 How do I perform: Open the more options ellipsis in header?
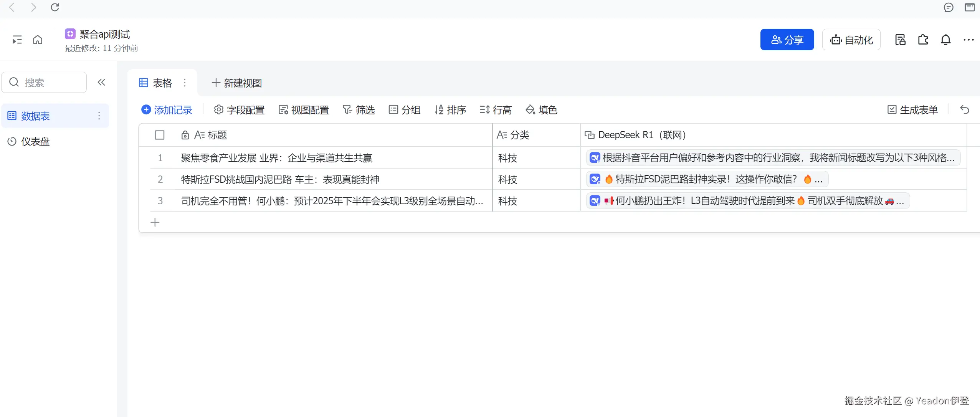click(x=968, y=40)
